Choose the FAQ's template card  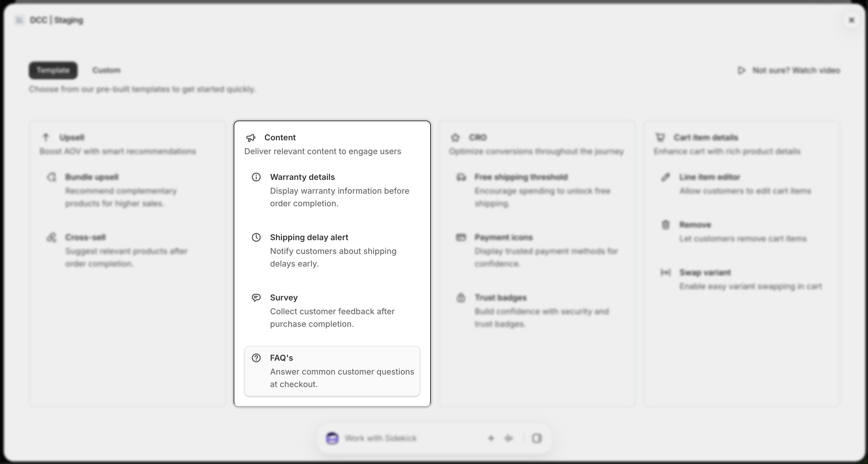pos(332,371)
